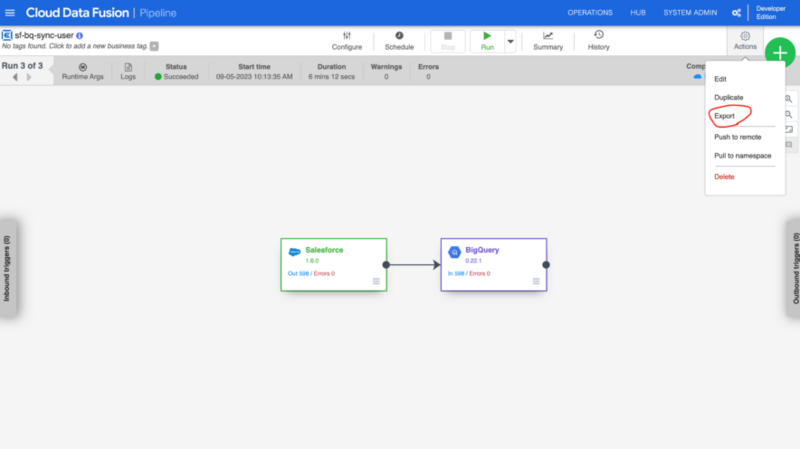The image size is (800, 449).
Task: Select Edit from Actions menu
Action: [720, 79]
